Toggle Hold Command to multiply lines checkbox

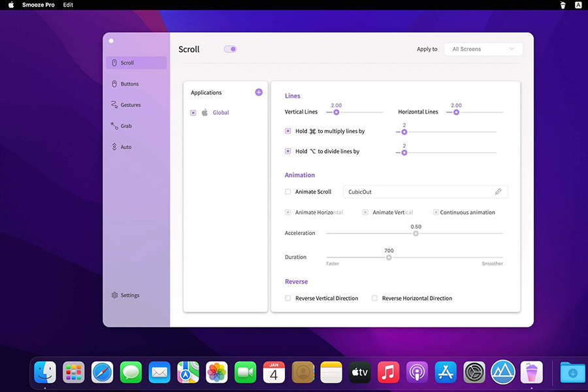pos(287,131)
